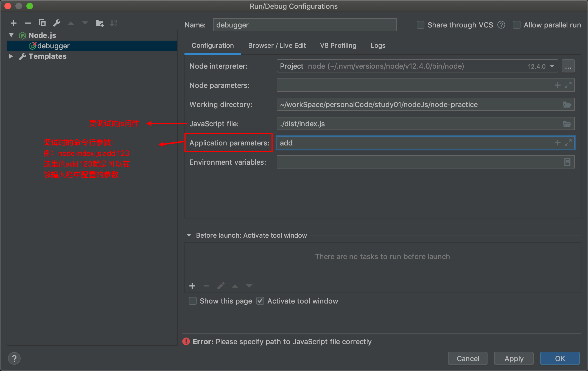Enable Allow parallel run checkbox

click(x=517, y=25)
